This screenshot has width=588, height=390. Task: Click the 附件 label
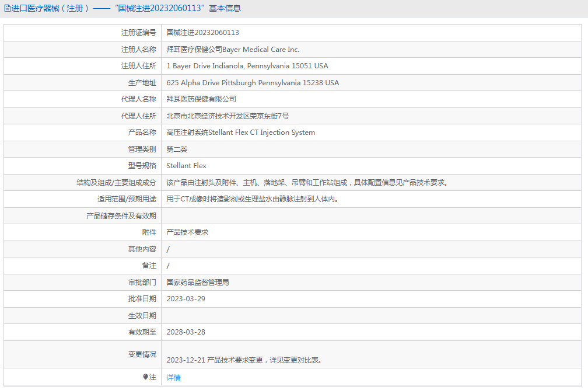pyautogui.click(x=149, y=232)
